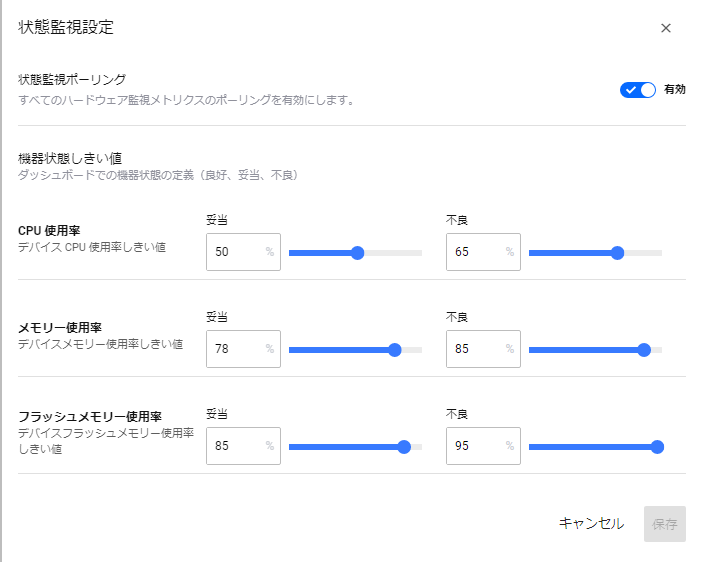Click the フラッシュメモリー使用率 妥当 slider handle

tap(404, 447)
